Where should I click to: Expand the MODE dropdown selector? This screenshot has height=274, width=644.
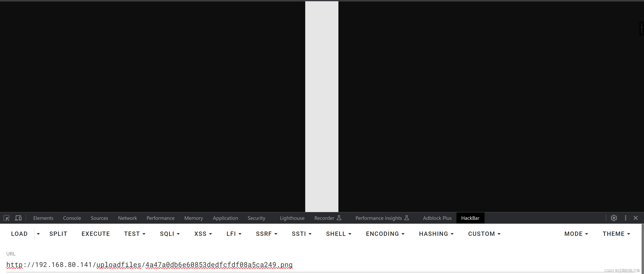[x=576, y=234]
